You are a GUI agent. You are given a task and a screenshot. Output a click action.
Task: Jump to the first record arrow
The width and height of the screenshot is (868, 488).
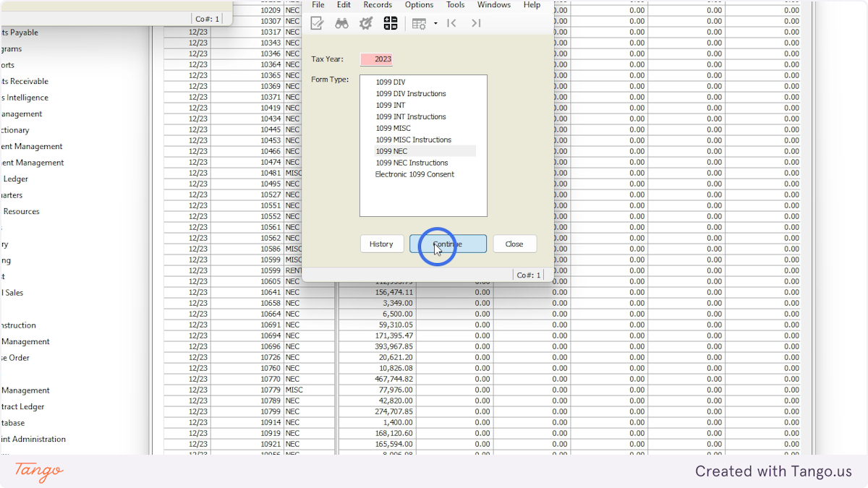tap(452, 23)
